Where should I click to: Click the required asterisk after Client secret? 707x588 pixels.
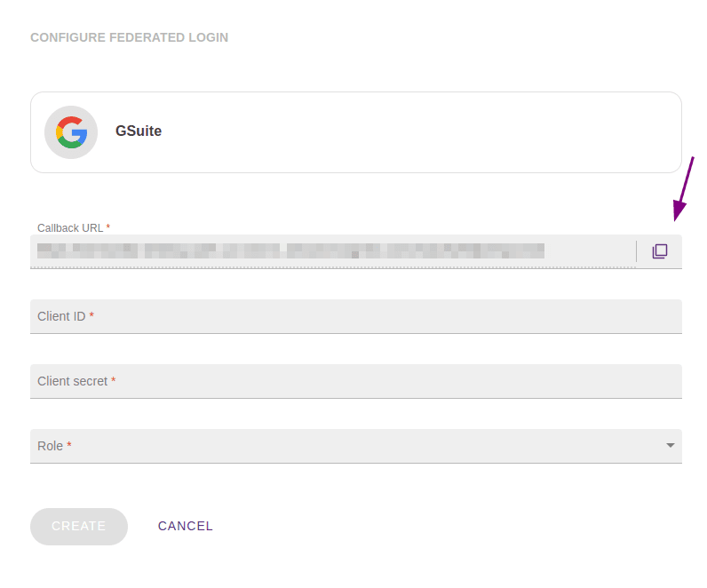click(x=114, y=380)
